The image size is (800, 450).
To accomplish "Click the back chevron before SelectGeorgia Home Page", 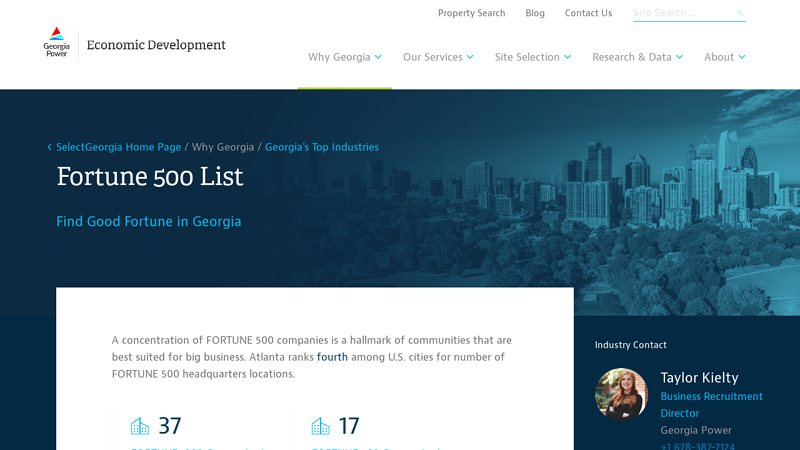I will coord(49,148).
